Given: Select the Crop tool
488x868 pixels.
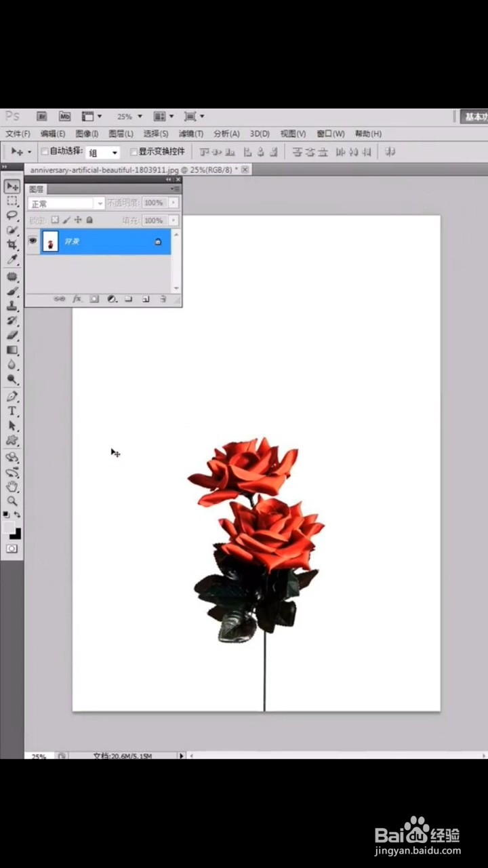Looking at the screenshot, I should coord(12,245).
